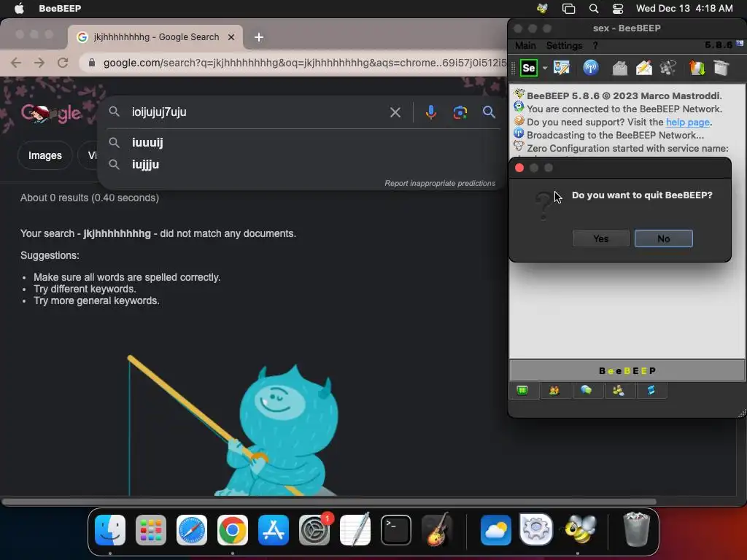Open Spotlight search in menu bar
Image resolution: width=747 pixels, height=560 pixels.
tap(594, 8)
